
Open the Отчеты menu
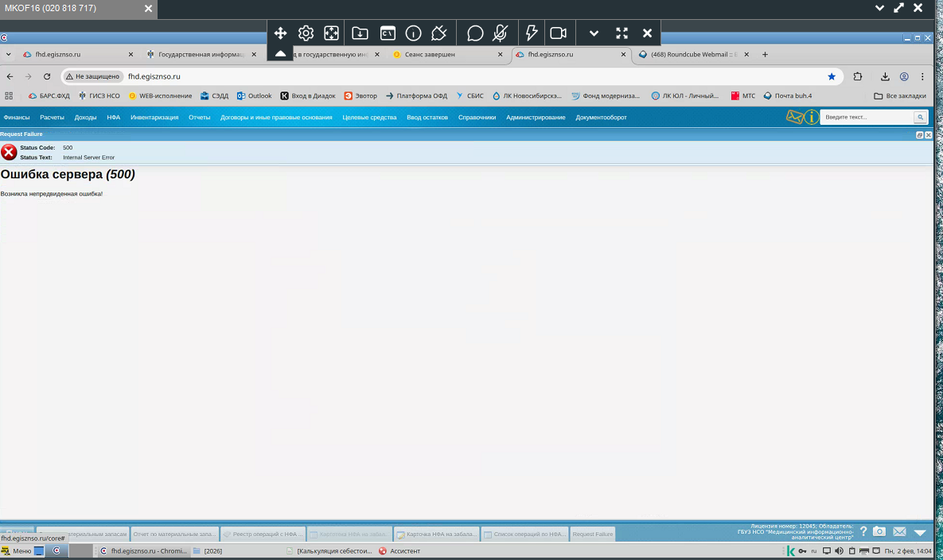[x=199, y=117]
